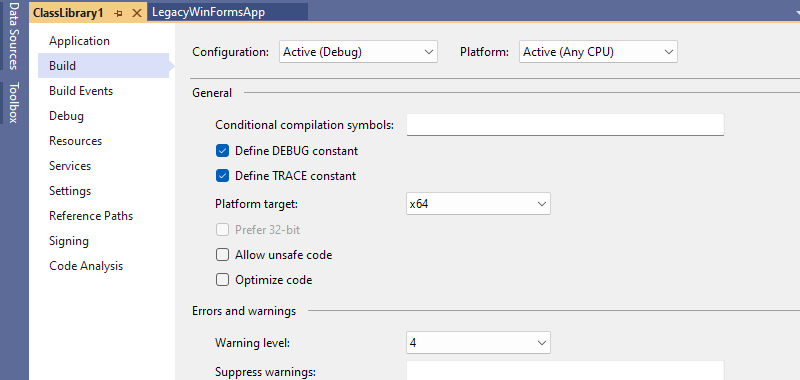The height and width of the screenshot is (380, 800).
Task: Uncheck Define TRACE constant
Action: 222,176
